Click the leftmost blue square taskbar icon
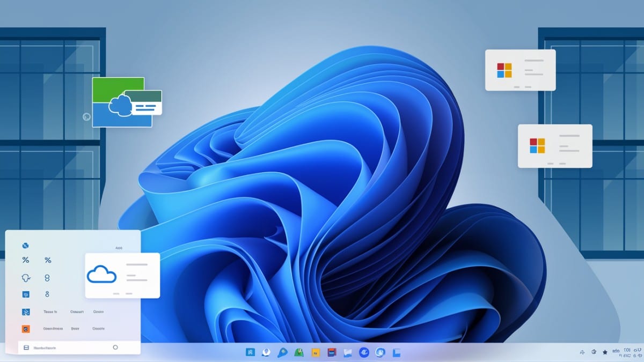The image size is (644, 362). [x=250, y=352]
